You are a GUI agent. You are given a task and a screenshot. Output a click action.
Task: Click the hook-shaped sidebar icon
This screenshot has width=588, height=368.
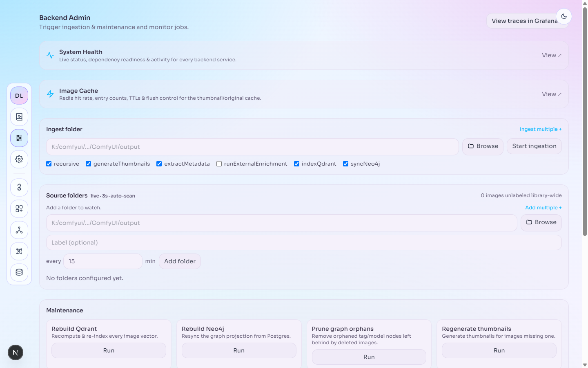pyautogui.click(x=19, y=187)
